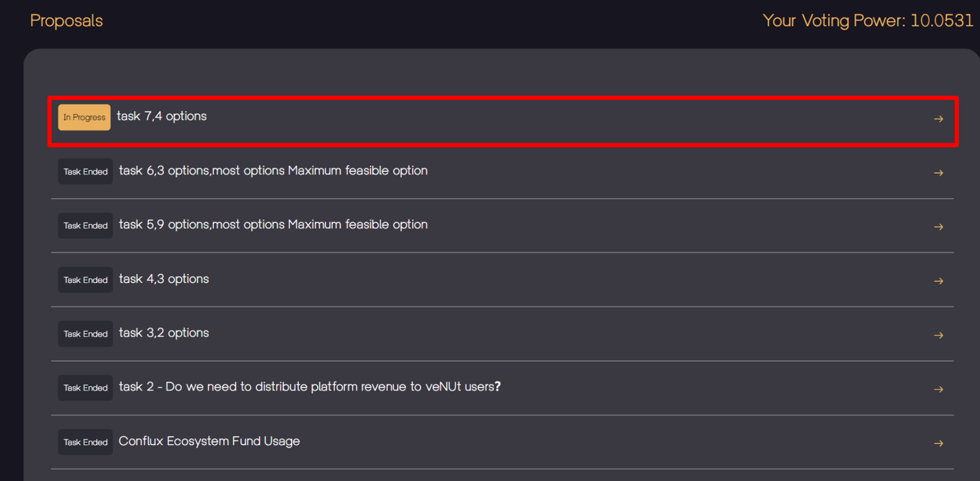Viewport: 980px width, 481px height.
Task: Click the In Progress status badge
Action: click(84, 117)
